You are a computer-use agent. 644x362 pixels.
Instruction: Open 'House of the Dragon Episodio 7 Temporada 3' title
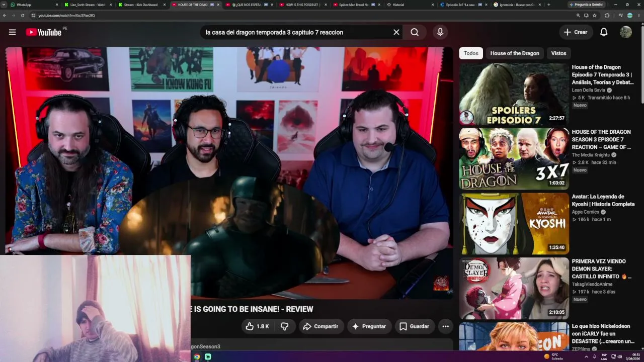pyautogui.click(x=603, y=74)
